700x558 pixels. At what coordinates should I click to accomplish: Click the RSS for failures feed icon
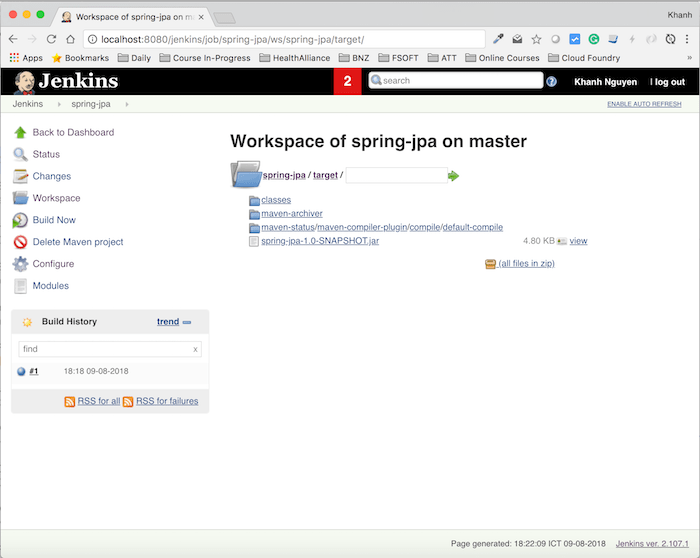(128, 401)
